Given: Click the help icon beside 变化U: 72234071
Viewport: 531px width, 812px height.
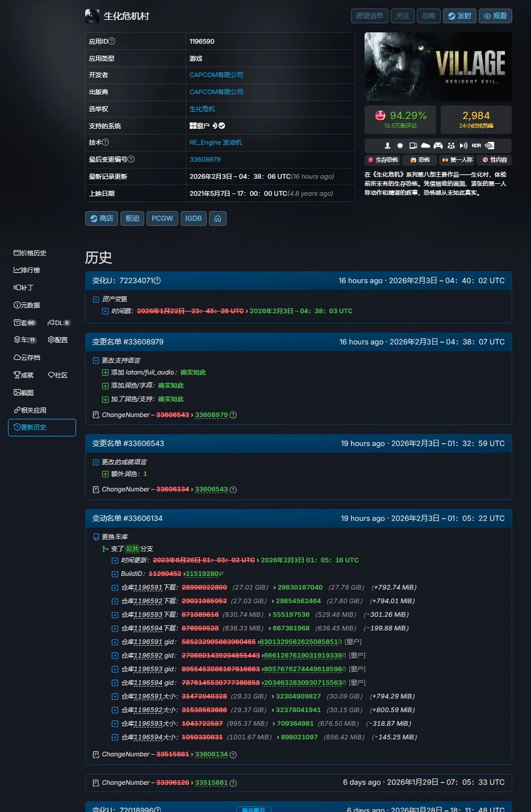Looking at the screenshot, I should pyautogui.click(x=157, y=281).
